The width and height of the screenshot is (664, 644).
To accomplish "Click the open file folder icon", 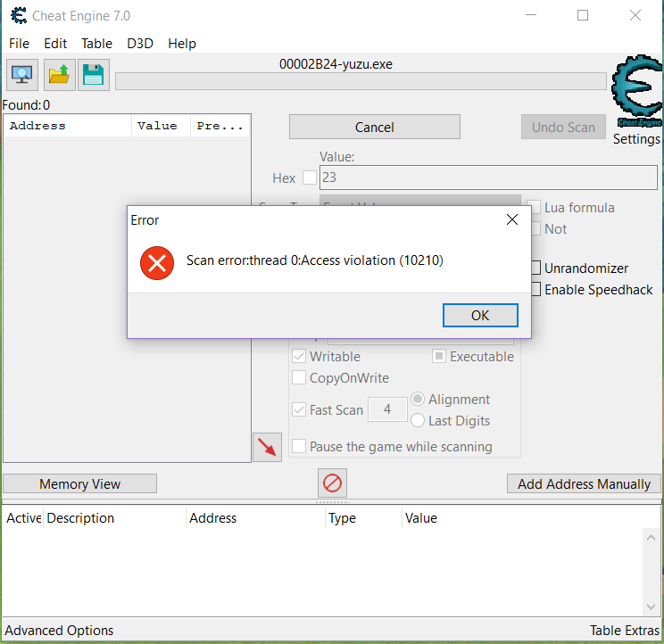I will pos(59,75).
